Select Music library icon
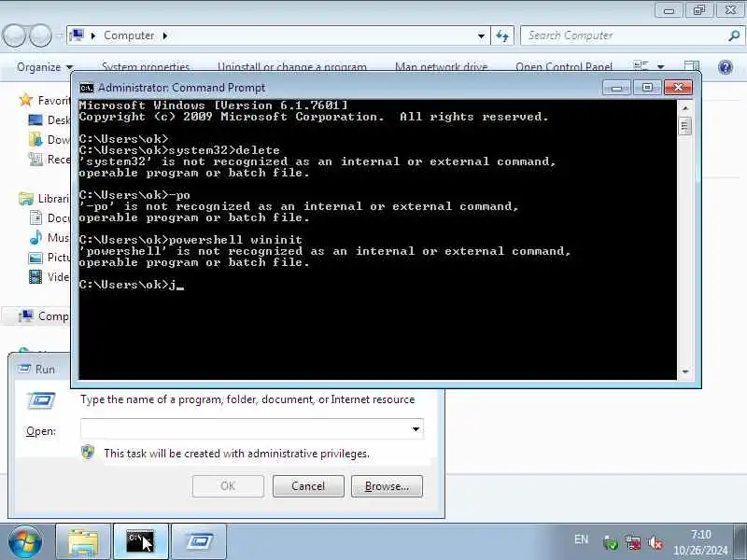 (35, 237)
